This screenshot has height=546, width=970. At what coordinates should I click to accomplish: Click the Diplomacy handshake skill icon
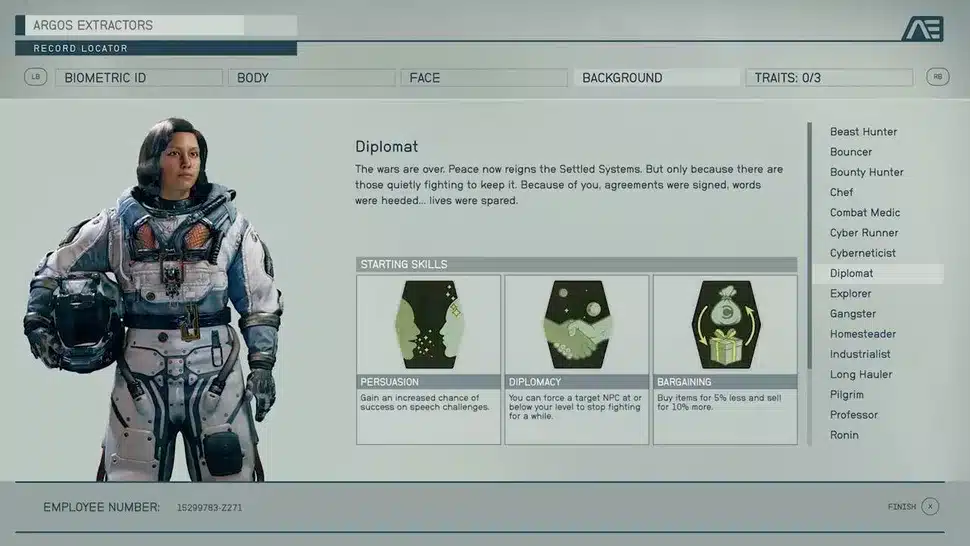click(576, 325)
